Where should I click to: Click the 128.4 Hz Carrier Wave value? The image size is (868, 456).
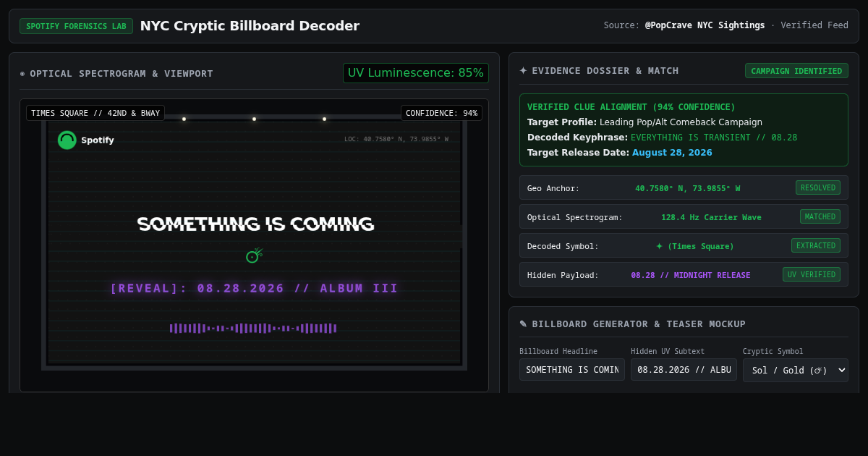(x=711, y=217)
